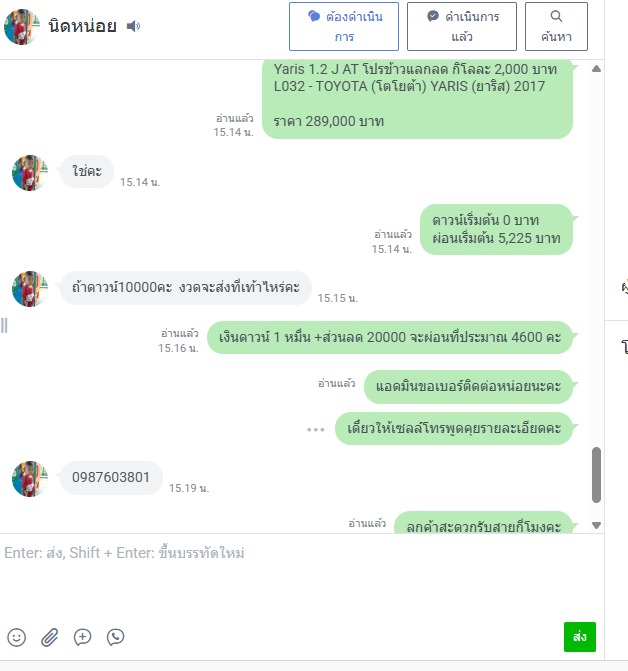Open นิดหน่อย profile picture in header

pyautogui.click(x=22, y=27)
